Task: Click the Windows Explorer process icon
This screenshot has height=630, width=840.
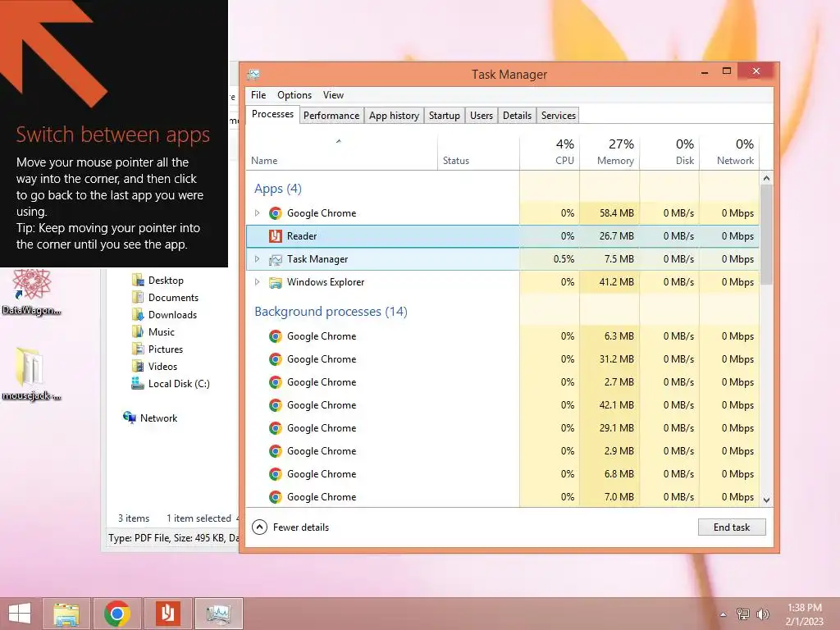Action: (x=276, y=282)
